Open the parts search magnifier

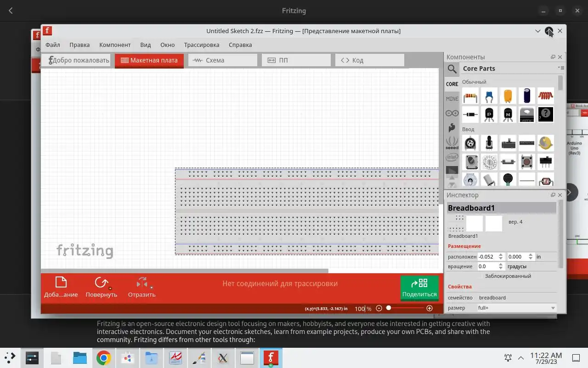tap(452, 69)
